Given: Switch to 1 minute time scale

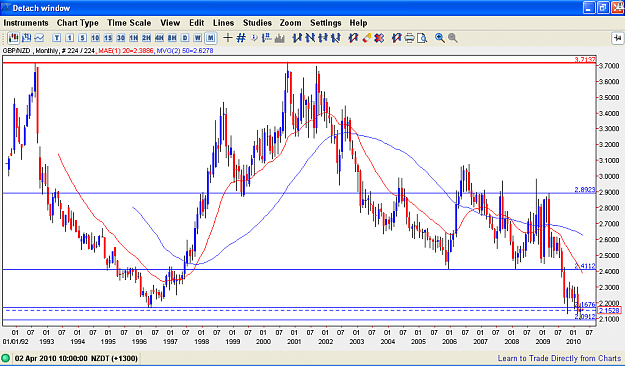Looking at the screenshot, I should click(x=69, y=38).
